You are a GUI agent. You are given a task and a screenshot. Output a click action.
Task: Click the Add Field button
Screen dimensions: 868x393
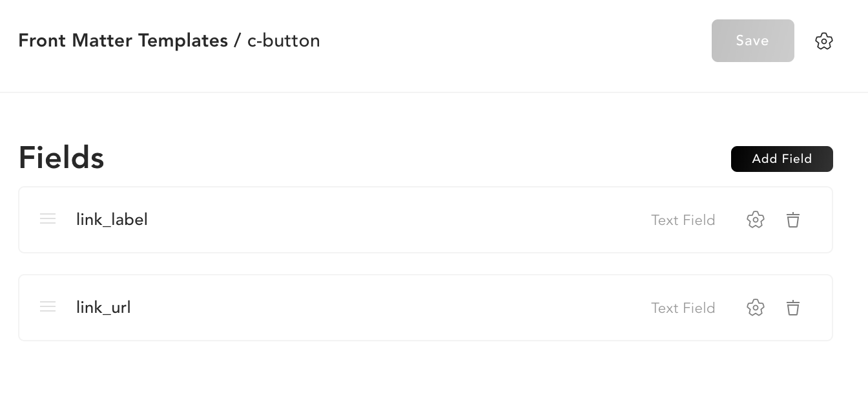point(782,159)
